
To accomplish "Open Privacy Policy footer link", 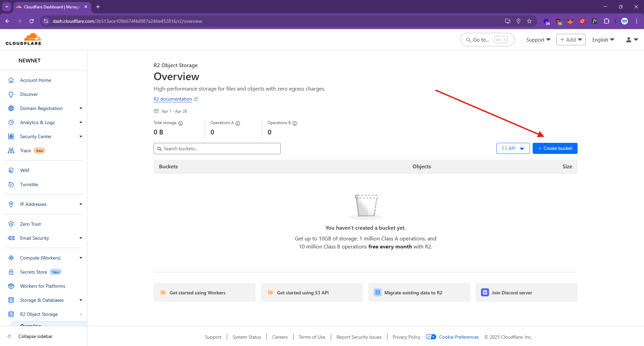I will click(407, 337).
